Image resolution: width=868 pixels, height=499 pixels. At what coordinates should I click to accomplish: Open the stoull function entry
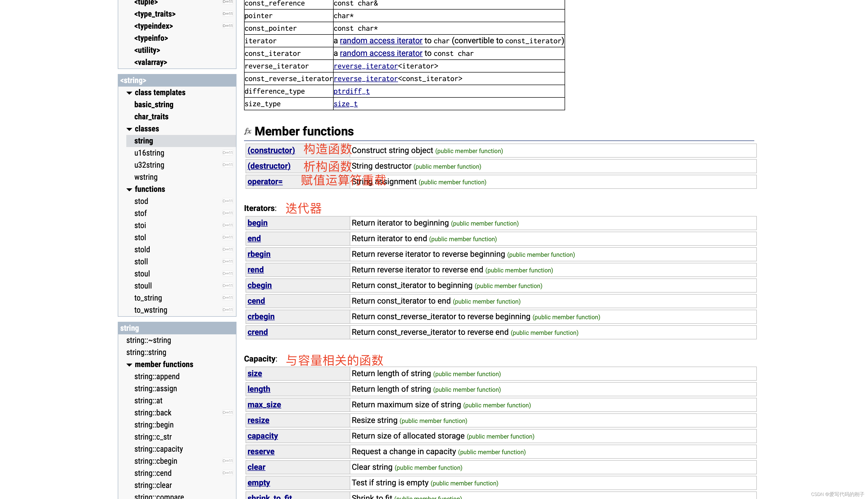click(x=143, y=286)
